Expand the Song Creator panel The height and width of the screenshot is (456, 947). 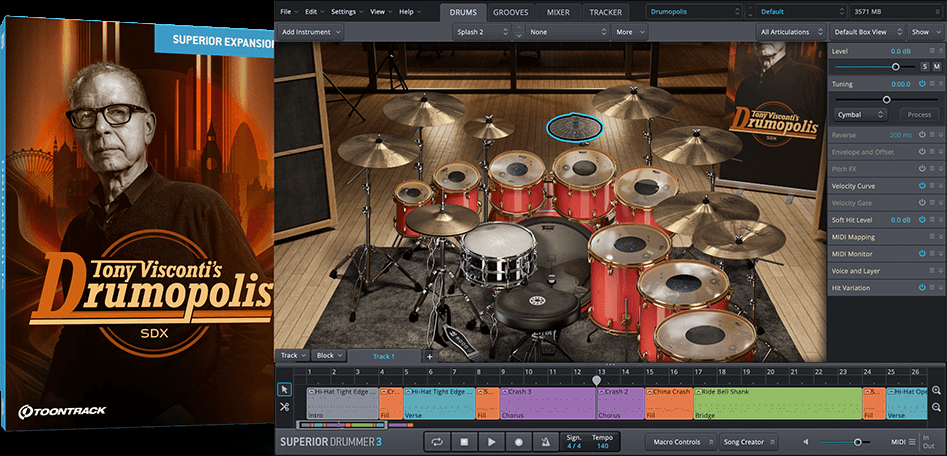pyautogui.click(x=748, y=442)
